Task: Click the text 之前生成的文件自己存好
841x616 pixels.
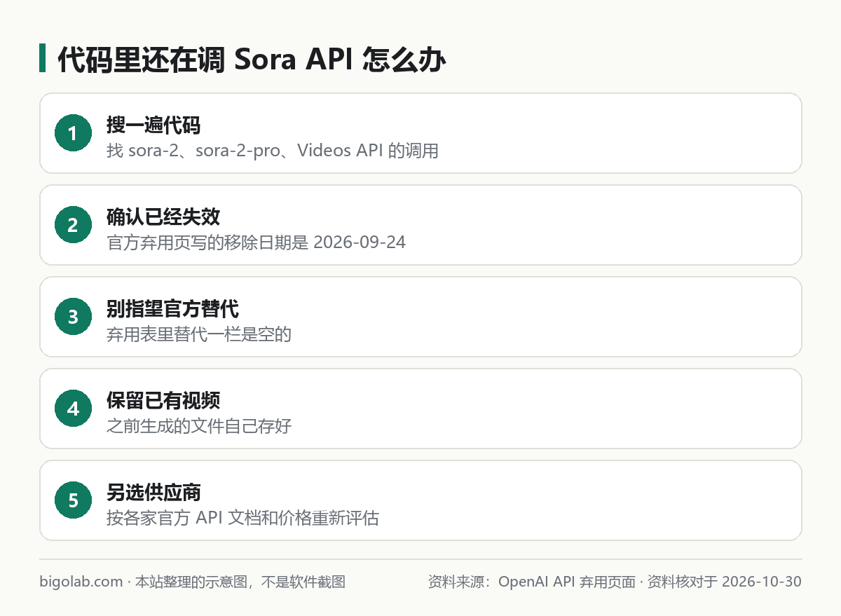Action: pos(199,426)
